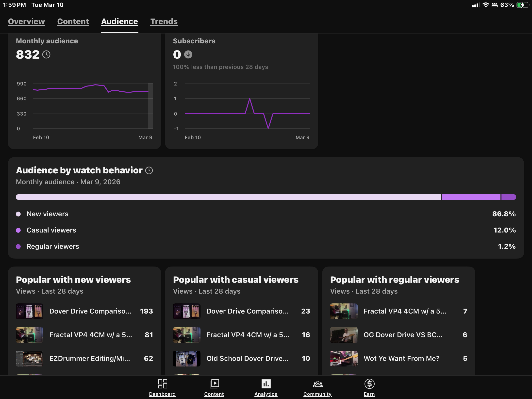Tap the Content play icon in bottom bar
This screenshot has width=532, height=399.
pyautogui.click(x=214, y=384)
